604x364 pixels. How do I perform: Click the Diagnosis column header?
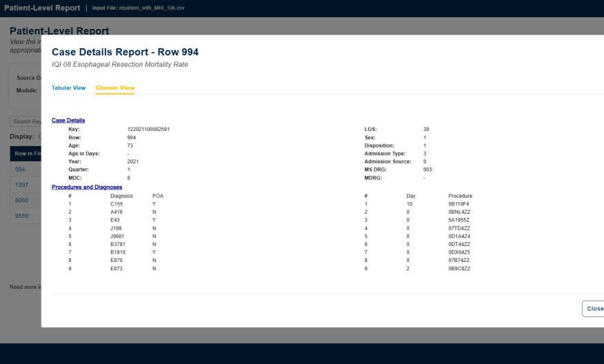(121, 196)
